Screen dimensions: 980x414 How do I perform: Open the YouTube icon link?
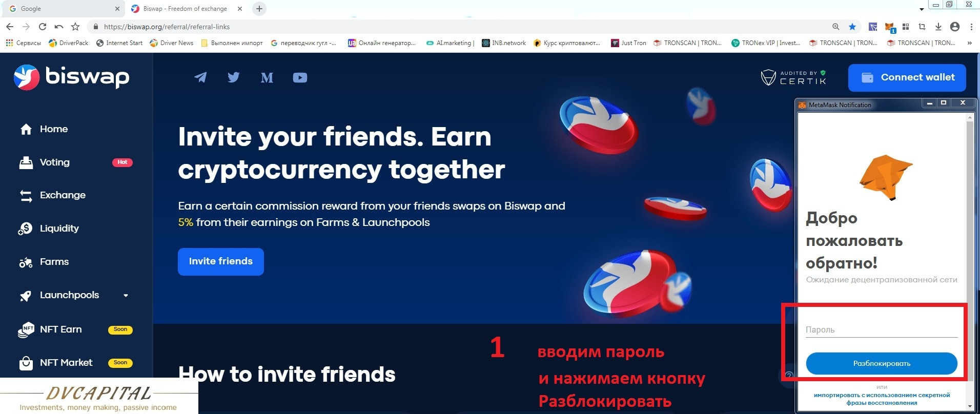pos(300,77)
